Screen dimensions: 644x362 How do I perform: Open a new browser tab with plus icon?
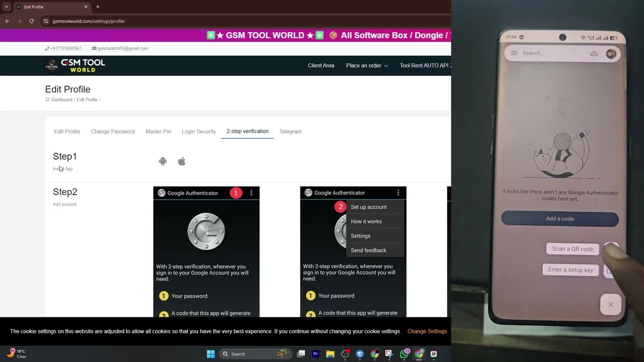(98, 7)
